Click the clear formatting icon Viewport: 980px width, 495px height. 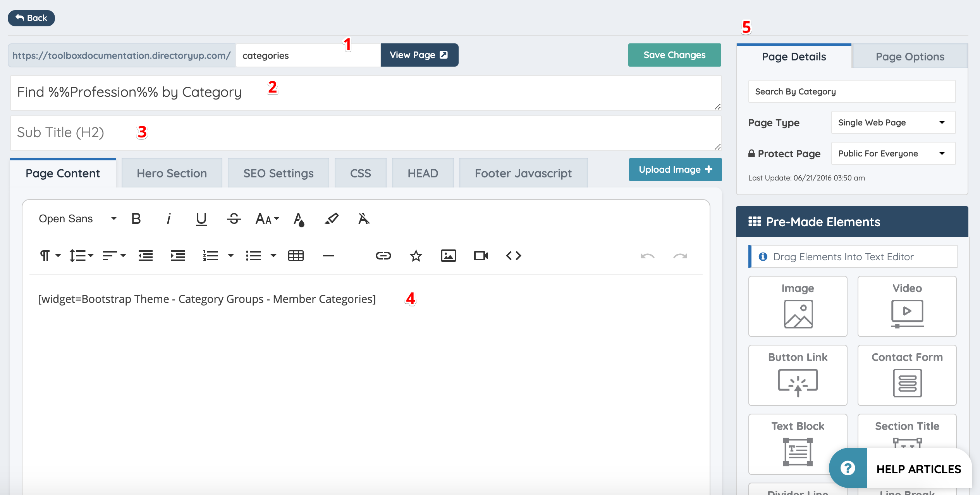[x=363, y=219]
